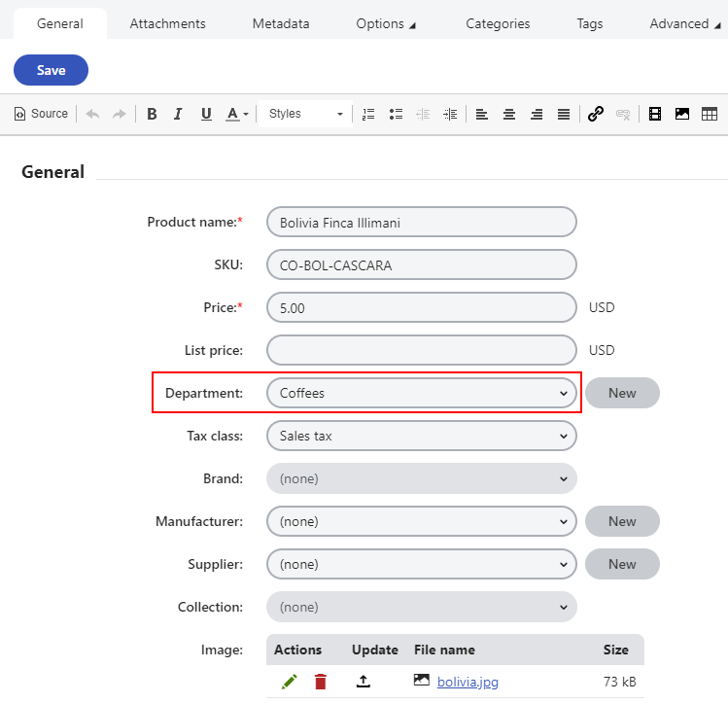Click the upload icon for bolivia.jpg

[x=364, y=682]
